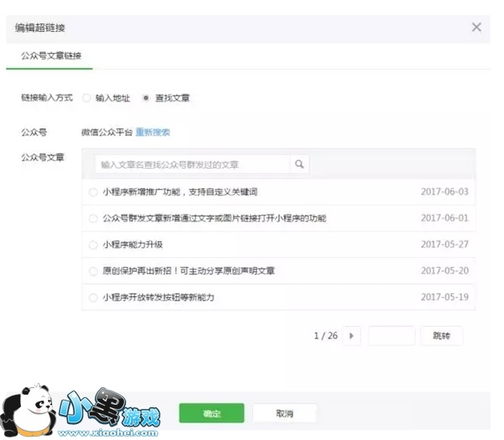Select the 输入地址 radio option
This screenshot has width=504, height=440.
[x=87, y=97]
